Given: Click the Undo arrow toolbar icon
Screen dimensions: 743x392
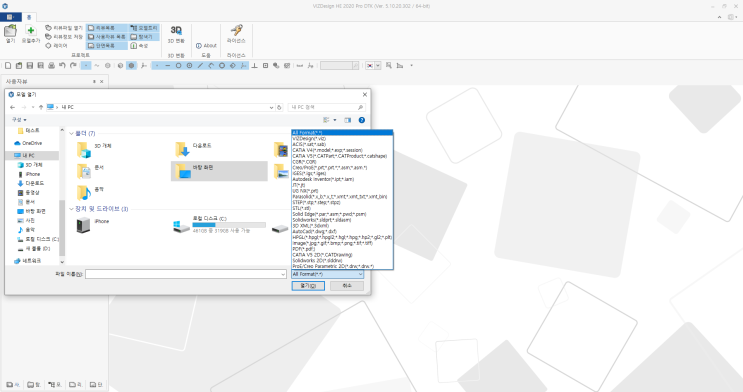Looking at the screenshot, I should pyautogui.click(x=62, y=65).
